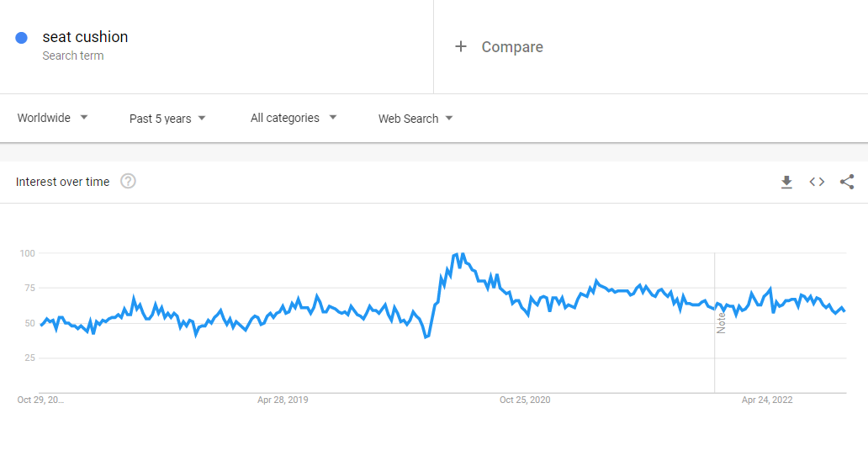Open the Past 5 years time range dropdown
Viewport: 868px width, 456px height.
[167, 119]
